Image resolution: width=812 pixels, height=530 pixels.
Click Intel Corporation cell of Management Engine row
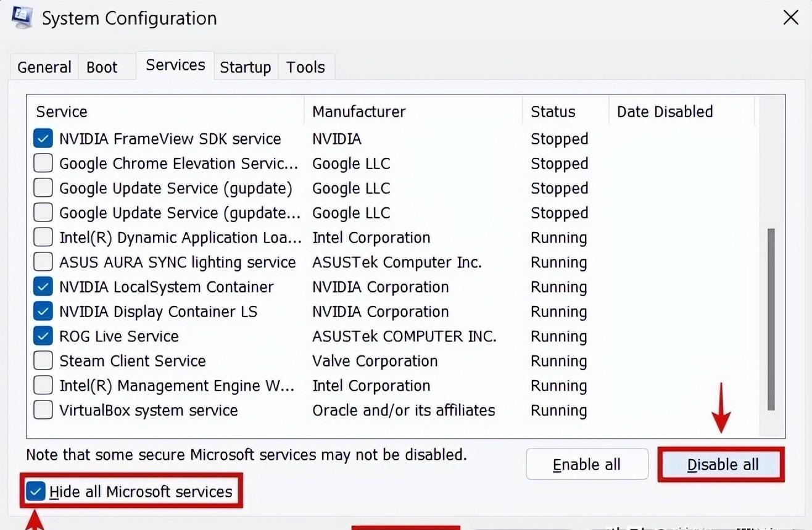tap(371, 386)
